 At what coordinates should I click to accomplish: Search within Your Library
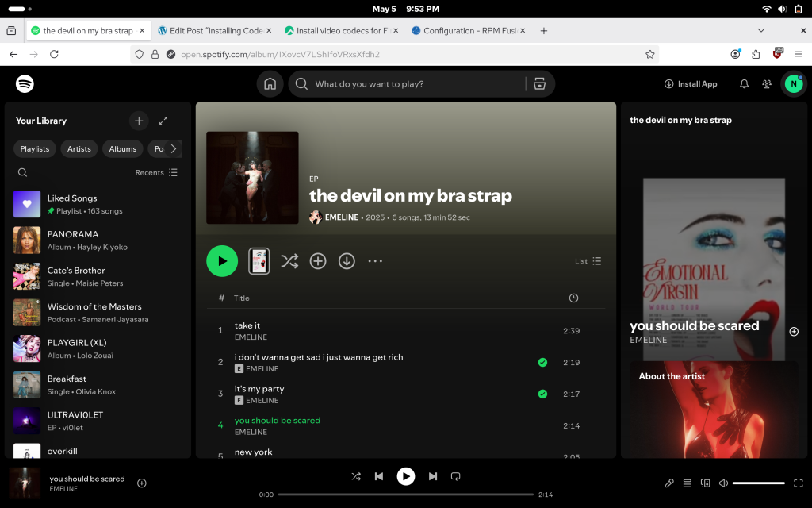(x=22, y=172)
